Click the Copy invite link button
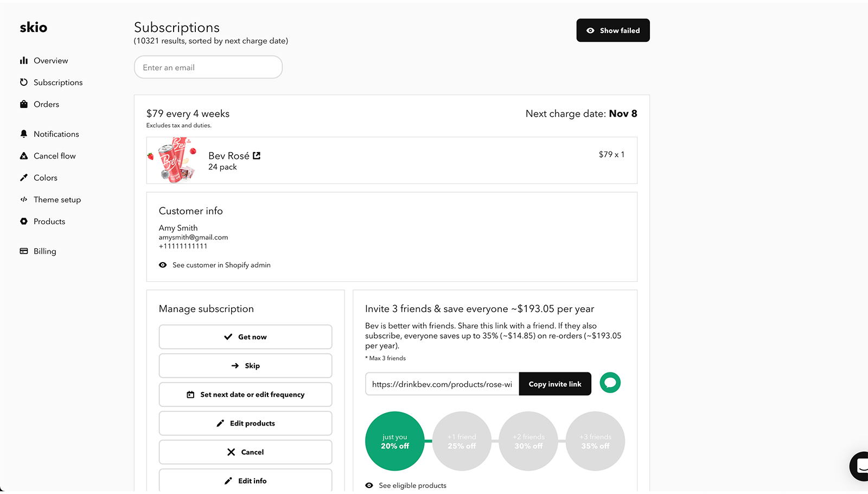Image resolution: width=868 pixels, height=494 pixels. coord(554,383)
